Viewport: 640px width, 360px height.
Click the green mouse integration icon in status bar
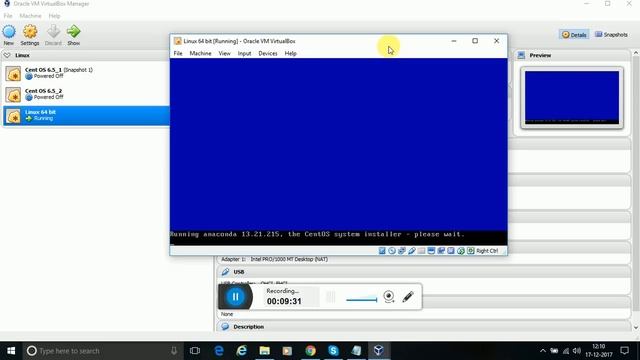[461, 251]
